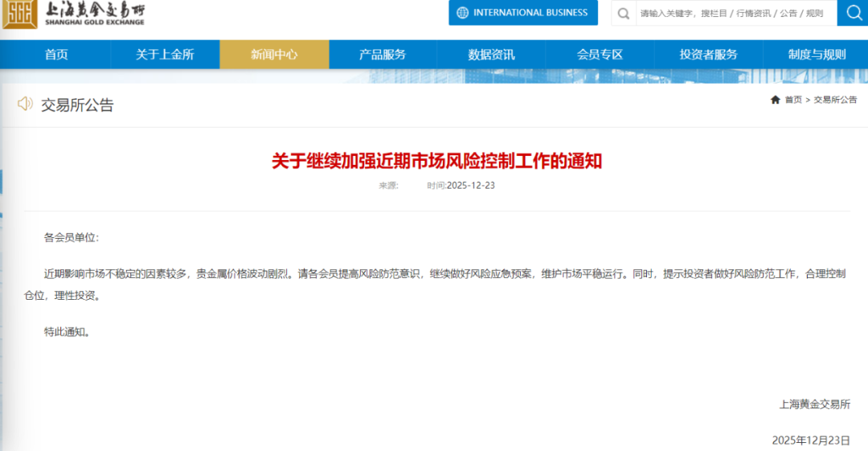Click the 2025年12月23日 closing date
Screen dimensions: 868x451
click(x=811, y=441)
